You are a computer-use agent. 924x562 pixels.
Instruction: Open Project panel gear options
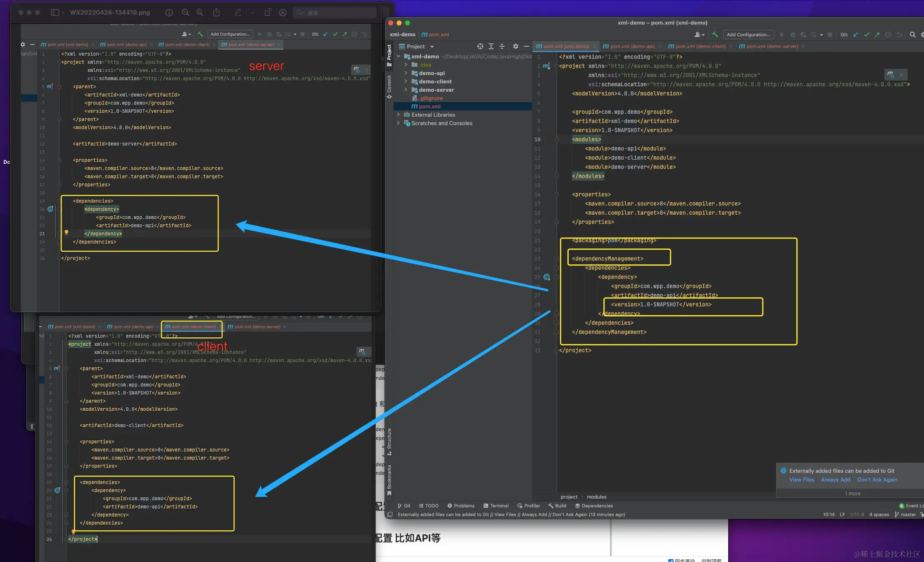[x=515, y=46]
